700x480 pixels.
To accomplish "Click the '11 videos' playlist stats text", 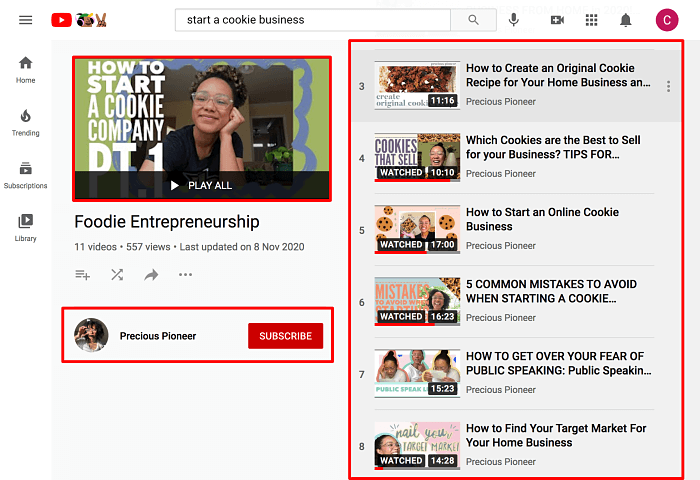I will [95, 247].
